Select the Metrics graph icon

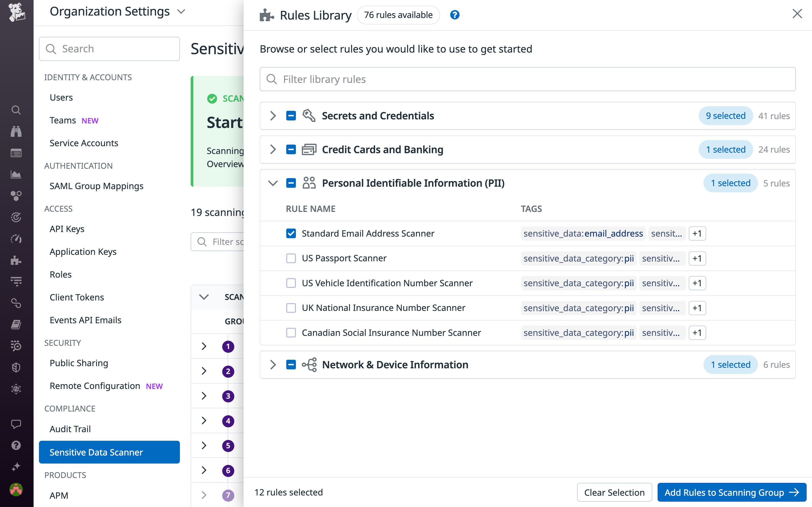(16, 174)
